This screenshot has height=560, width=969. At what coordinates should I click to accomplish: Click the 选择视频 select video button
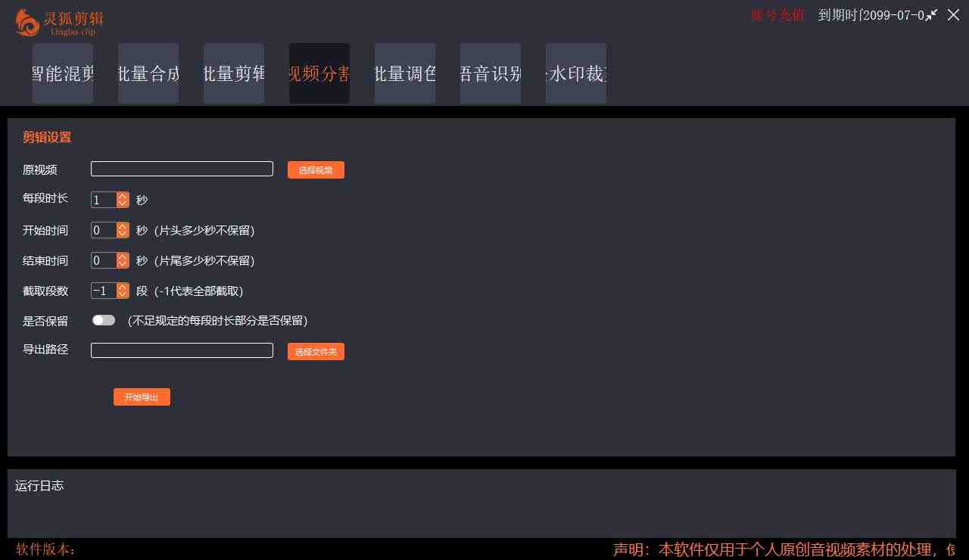[x=316, y=170]
